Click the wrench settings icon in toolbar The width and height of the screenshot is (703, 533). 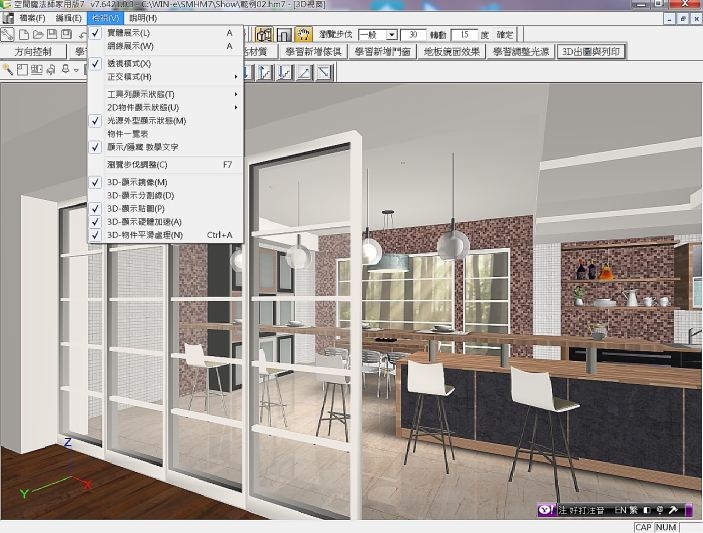click(8, 35)
